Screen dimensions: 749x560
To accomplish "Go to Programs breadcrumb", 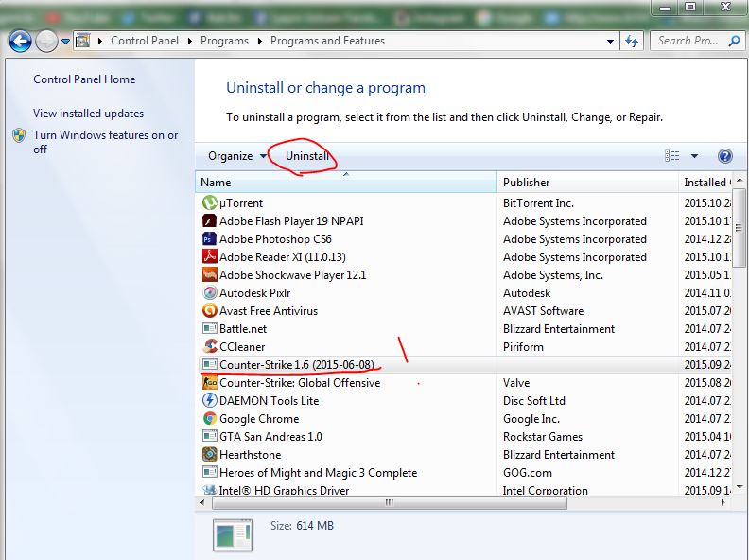I will (x=224, y=41).
